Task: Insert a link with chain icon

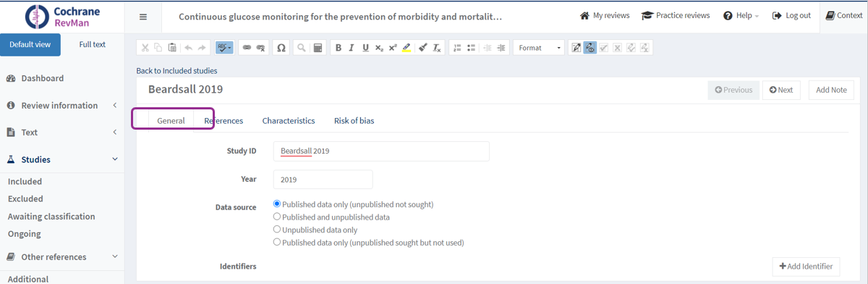Action: point(247,48)
